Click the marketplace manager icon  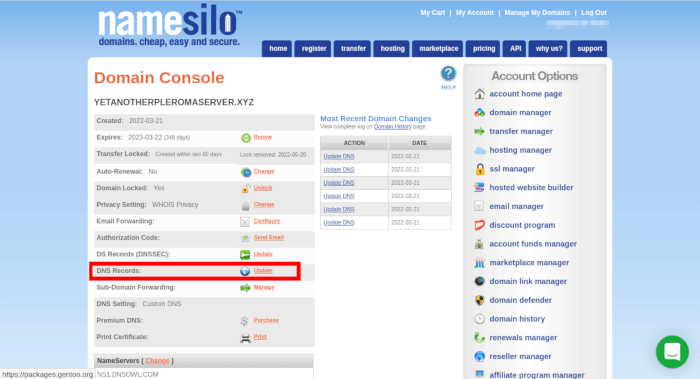coord(479,263)
